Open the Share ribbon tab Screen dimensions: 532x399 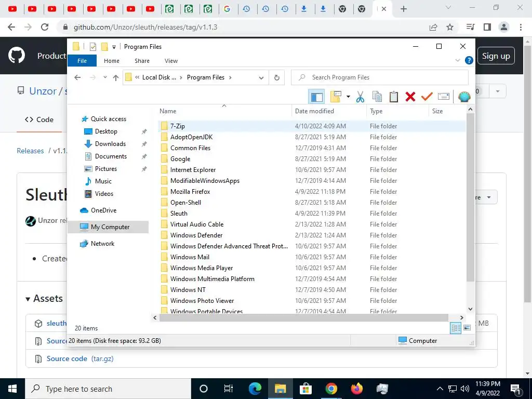[x=142, y=61]
